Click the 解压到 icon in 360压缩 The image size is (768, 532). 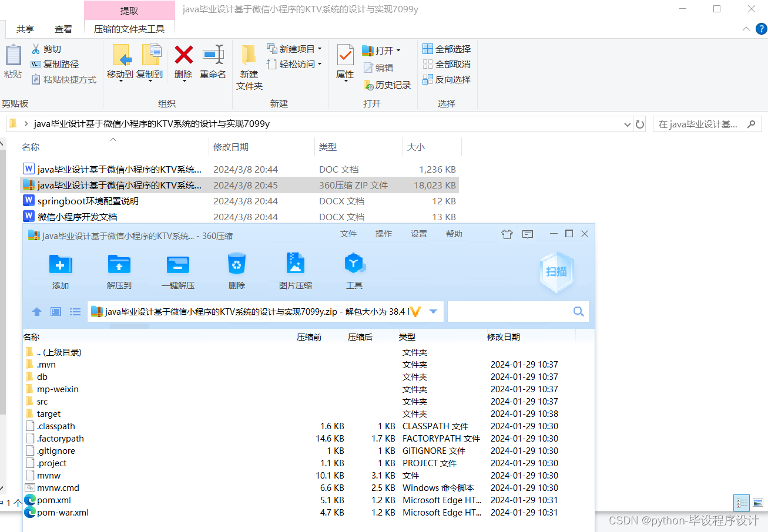point(119,264)
